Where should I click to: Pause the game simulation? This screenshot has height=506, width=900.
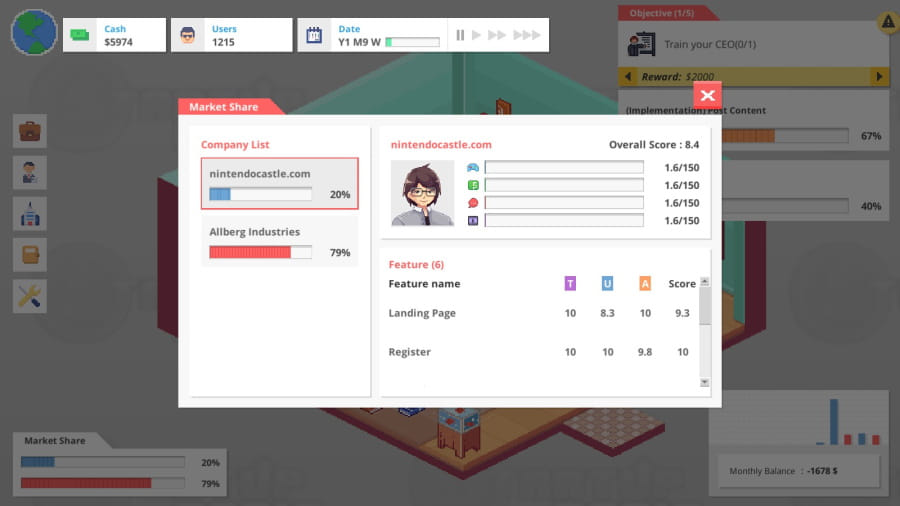tap(460, 35)
